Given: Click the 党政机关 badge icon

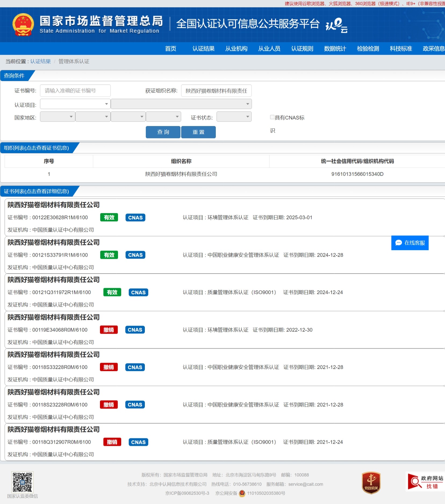Looking at the screenshot, I should click(371, 483).
